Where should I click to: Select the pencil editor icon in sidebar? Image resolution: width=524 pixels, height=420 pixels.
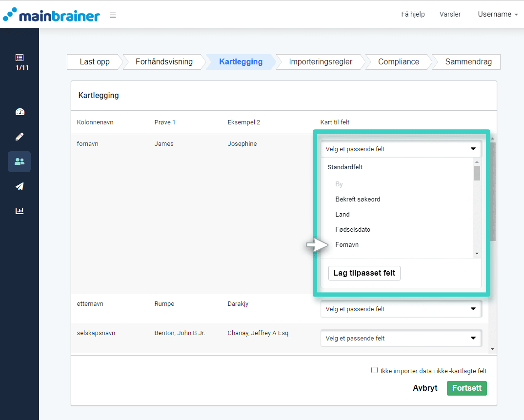[x=20, y=137]
